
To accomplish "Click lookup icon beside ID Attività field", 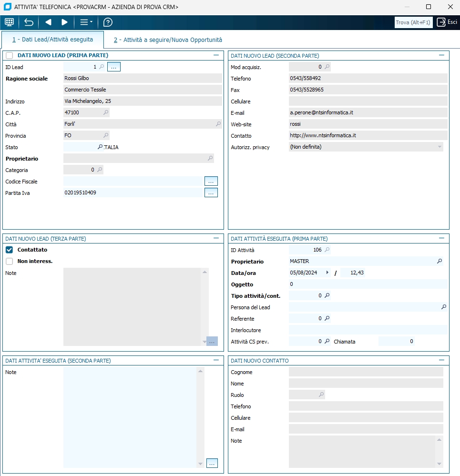I will tap(327, 250).
